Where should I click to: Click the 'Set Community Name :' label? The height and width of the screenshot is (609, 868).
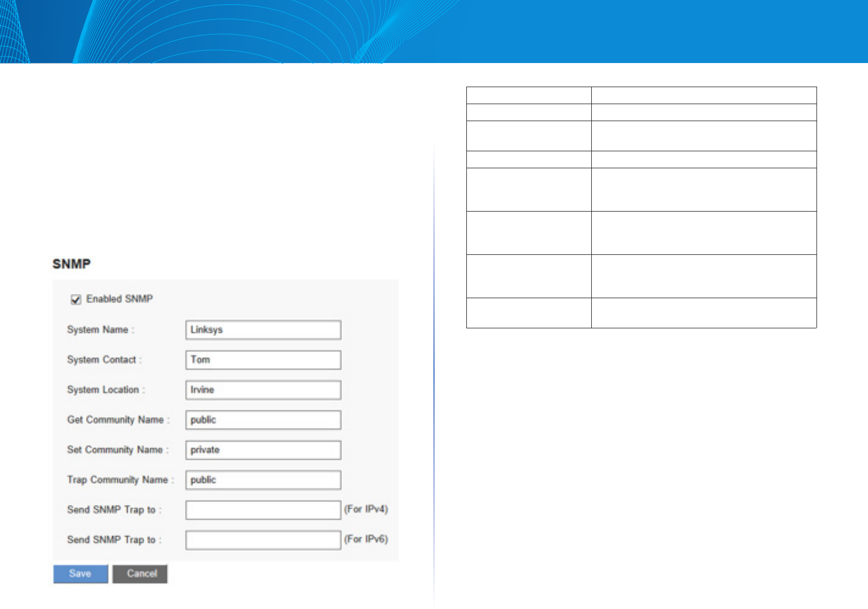[118, 450]
